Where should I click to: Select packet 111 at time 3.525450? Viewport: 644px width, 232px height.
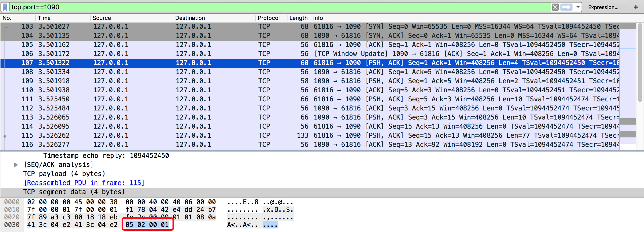click(x=310, y=99)
